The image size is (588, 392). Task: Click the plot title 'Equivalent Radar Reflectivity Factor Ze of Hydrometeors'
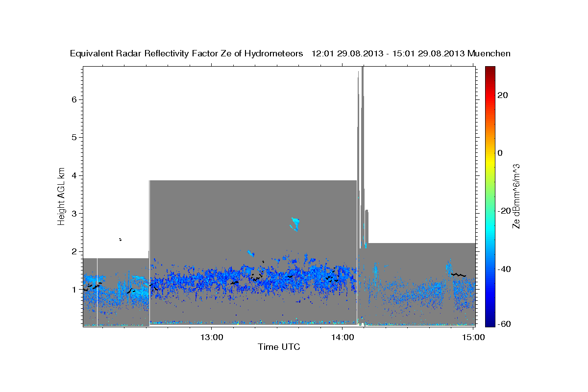(187, 53)
